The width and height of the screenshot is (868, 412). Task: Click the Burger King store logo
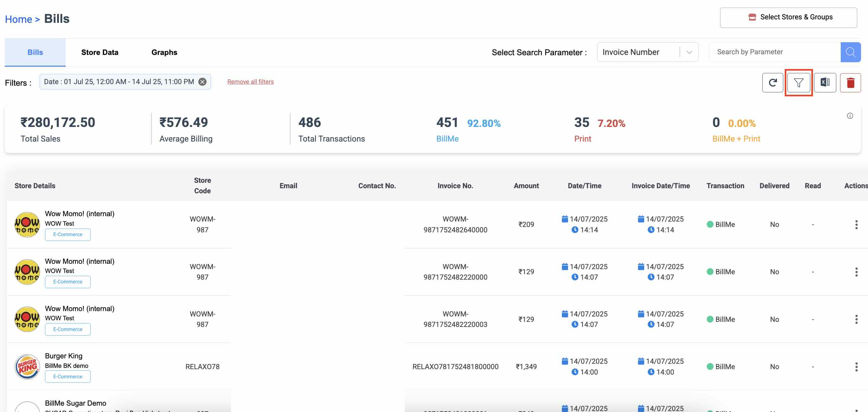[27, 367]
